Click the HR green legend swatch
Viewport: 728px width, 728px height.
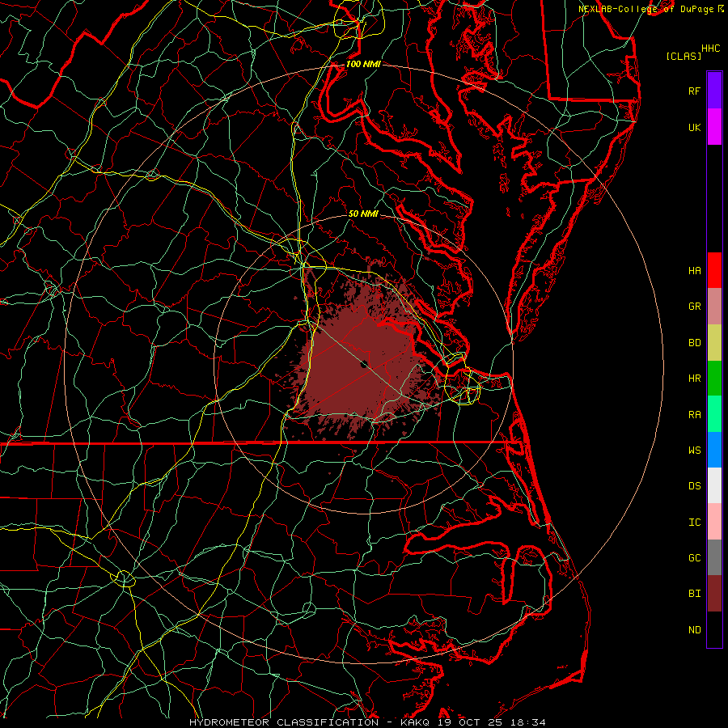pyautogui.click(x=714, y=379)
